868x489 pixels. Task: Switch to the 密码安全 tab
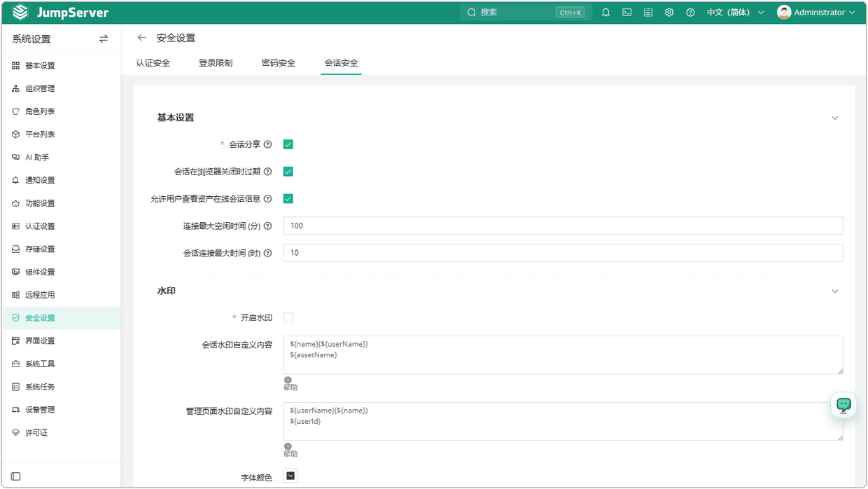coord(279,63)
